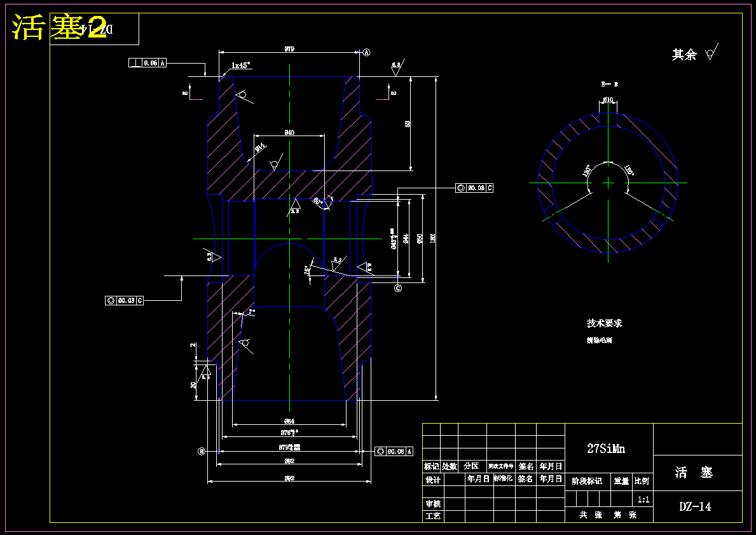Click the toleranced Ø79 dimension on datum B line
This screenshot has width=756, height=535.
(289, 447)
